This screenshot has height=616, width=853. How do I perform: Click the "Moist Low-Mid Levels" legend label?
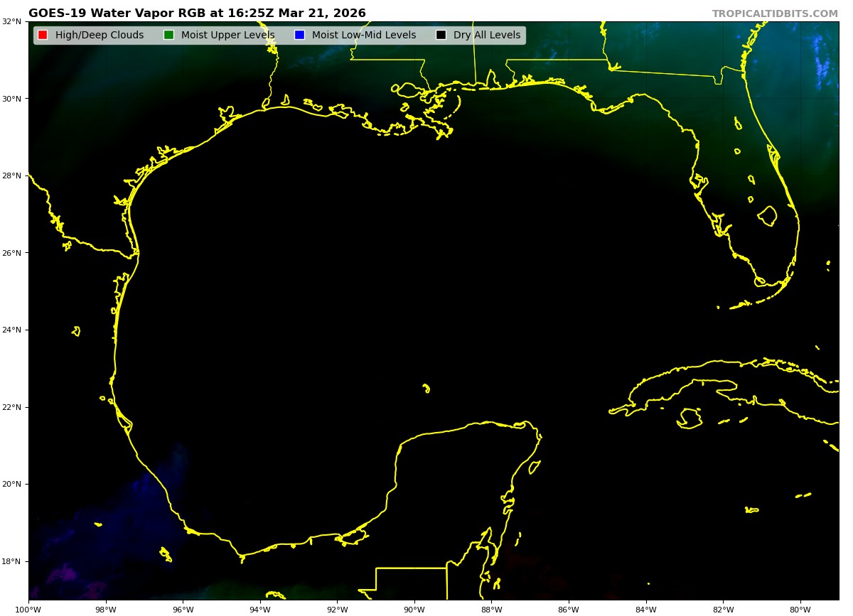click(363, 36)
